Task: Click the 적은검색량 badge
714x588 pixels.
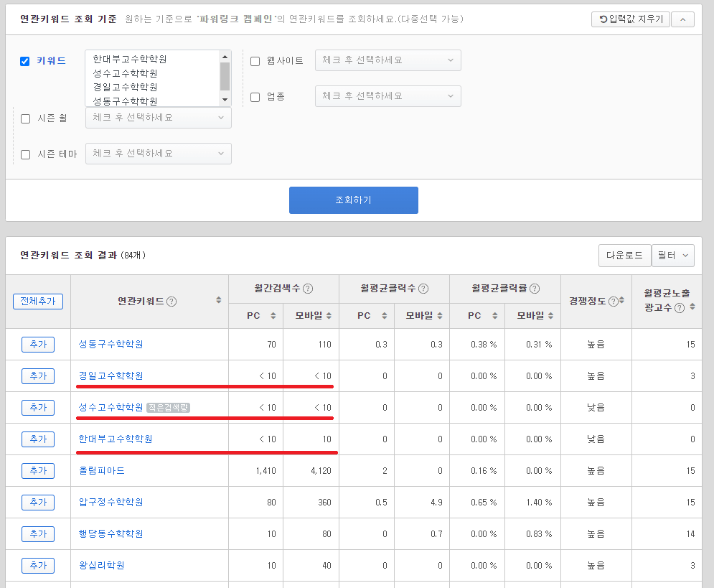Action: 168,408
